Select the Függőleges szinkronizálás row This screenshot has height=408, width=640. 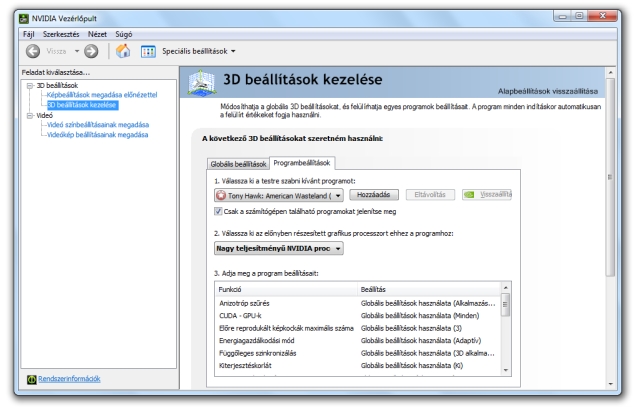click(x=358, y=353)
